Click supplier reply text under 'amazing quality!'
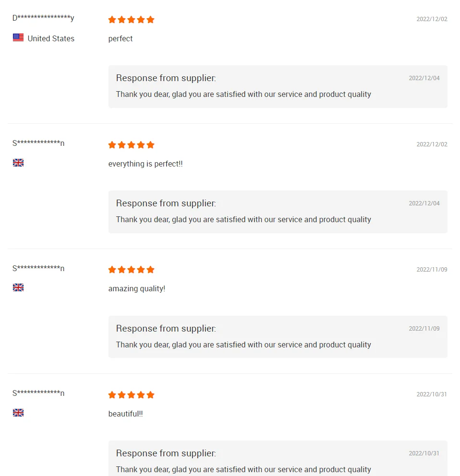Viewport: 460px width, 476px height. click(243, 345)
